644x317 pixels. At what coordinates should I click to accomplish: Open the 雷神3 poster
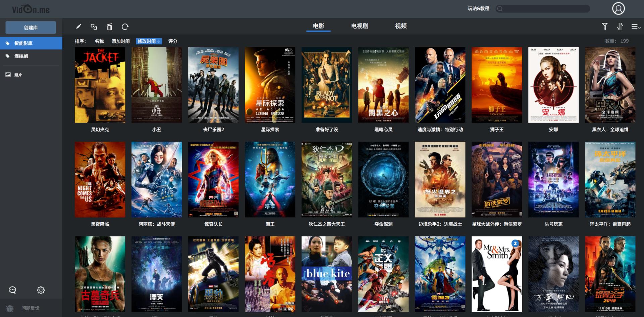[x=440, y=274]
